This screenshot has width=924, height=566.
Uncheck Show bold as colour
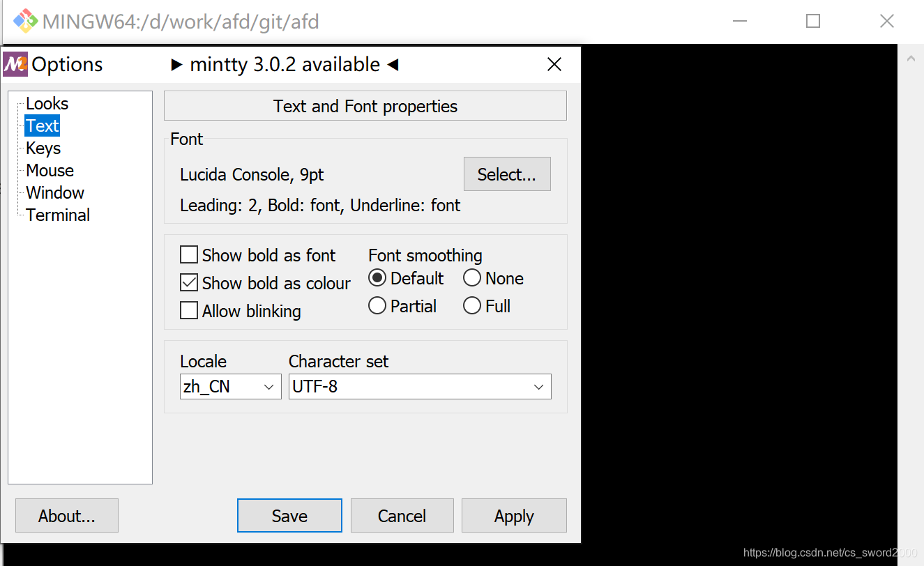(265, 283)
